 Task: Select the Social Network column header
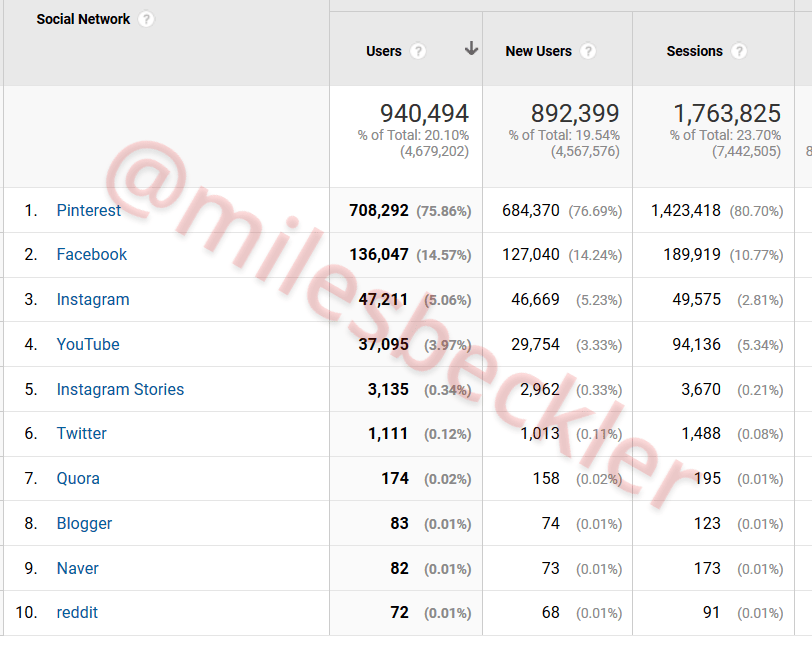[x=83, y=20]
